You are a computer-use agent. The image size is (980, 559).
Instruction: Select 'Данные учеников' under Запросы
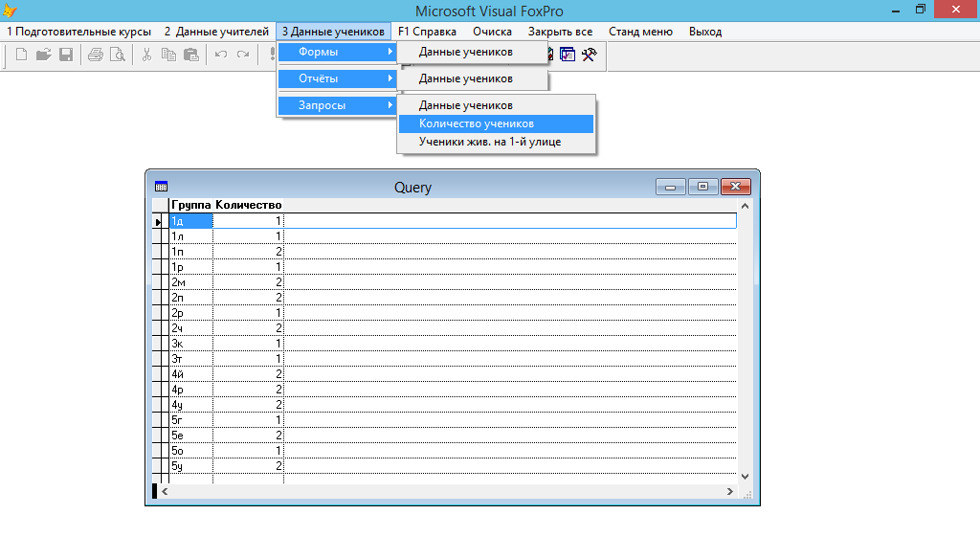497,105
